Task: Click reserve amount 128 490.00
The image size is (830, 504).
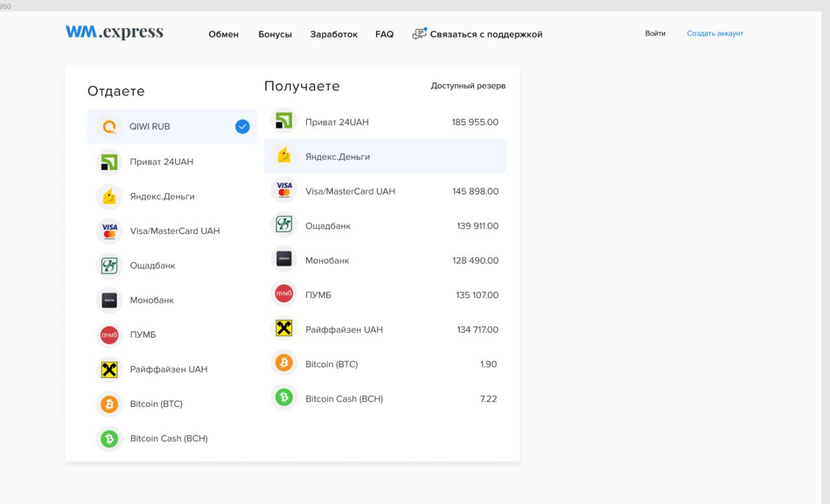Action: click(476, 260)
